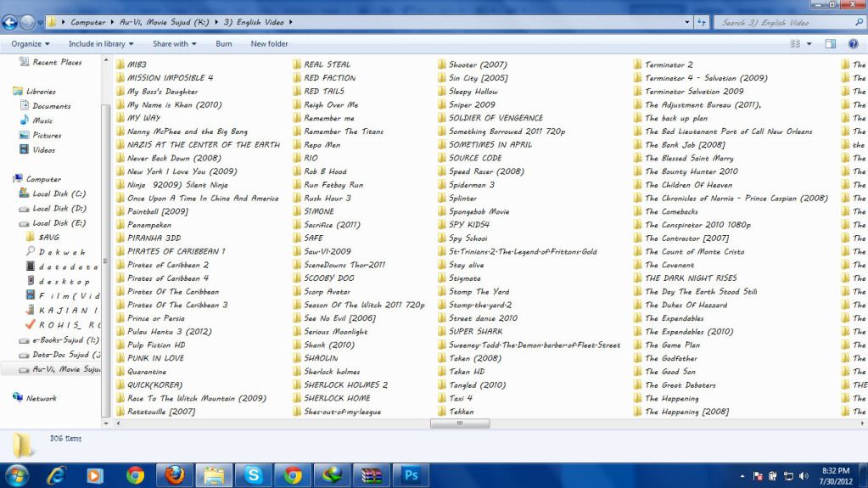Open the Organize dropdown menu
This screenshot has width=868, height=488.
pyautogui.click(x=31, y=44)
